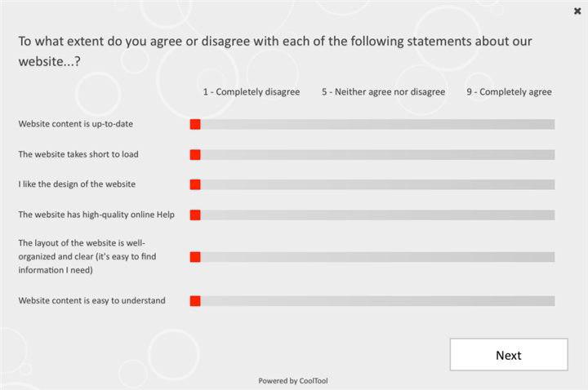Click the 'Website content is up-to-date' statement text

(x=75, y=124)
